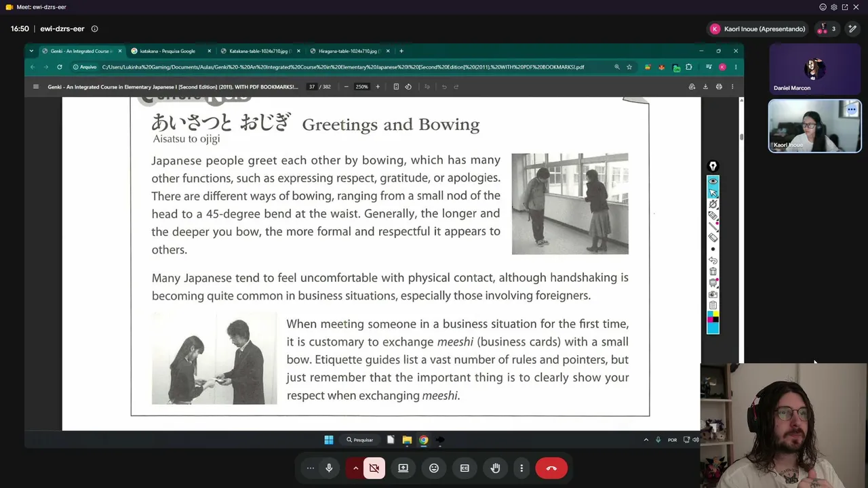Open a new browser tab with plus
The image size is (868, 488).
[401, 51]
